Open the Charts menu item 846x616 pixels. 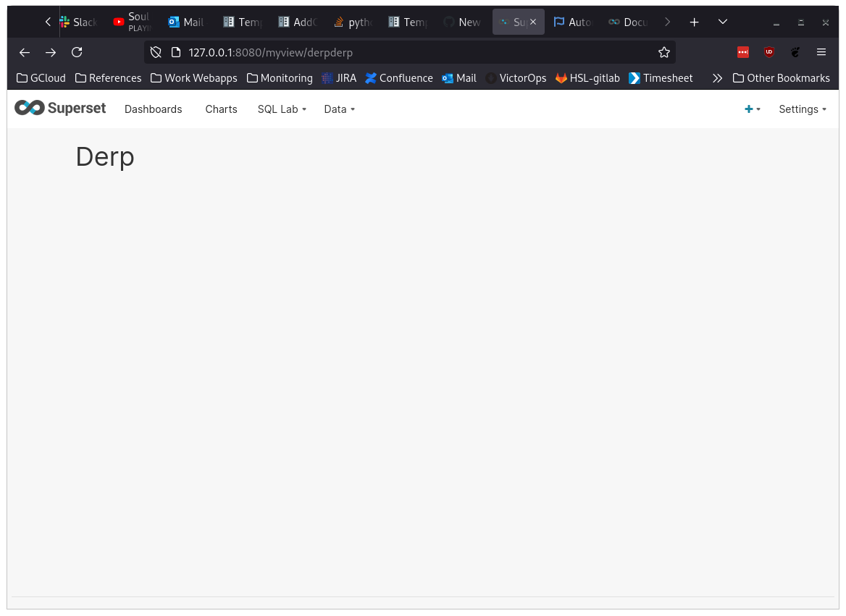point(221,109)
